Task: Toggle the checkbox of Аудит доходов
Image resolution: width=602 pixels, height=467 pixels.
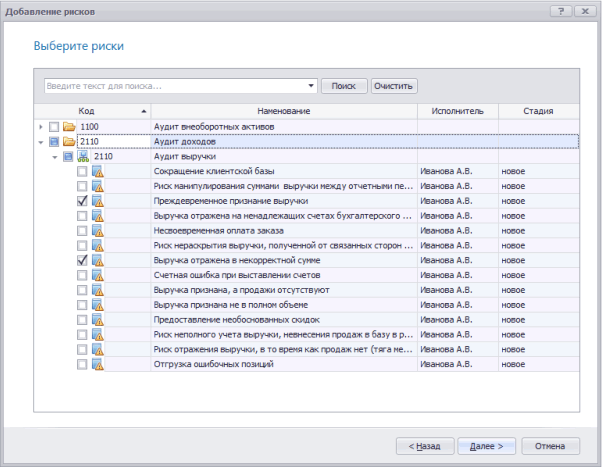Action: 54,142
